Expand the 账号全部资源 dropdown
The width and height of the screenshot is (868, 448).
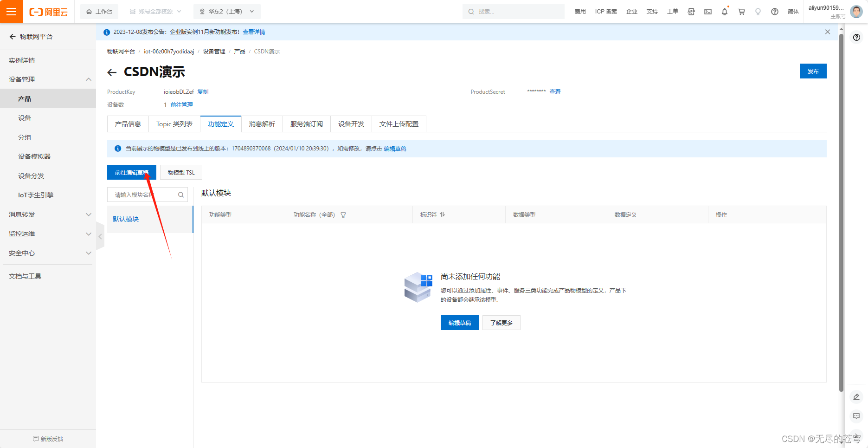(x=155, y=12)
